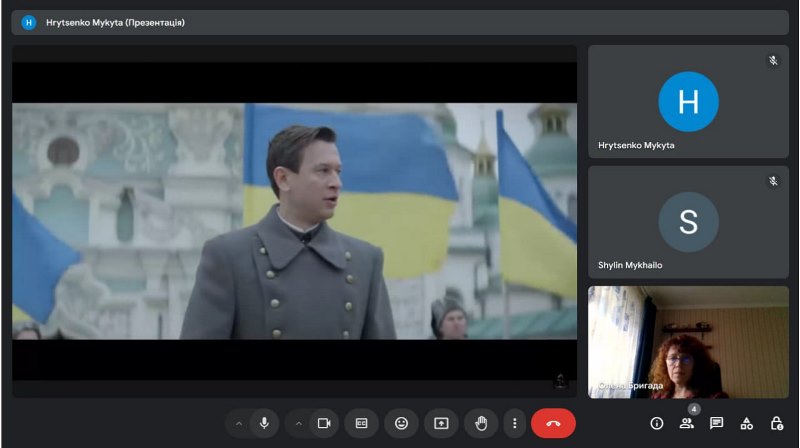Click the presented video of man in coat
Screen dimensions: 800x448
[x=294, y=221]
